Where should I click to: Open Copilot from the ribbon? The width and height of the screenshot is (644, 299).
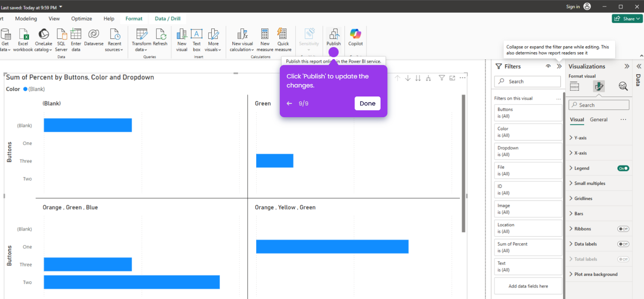coord(356,37)
